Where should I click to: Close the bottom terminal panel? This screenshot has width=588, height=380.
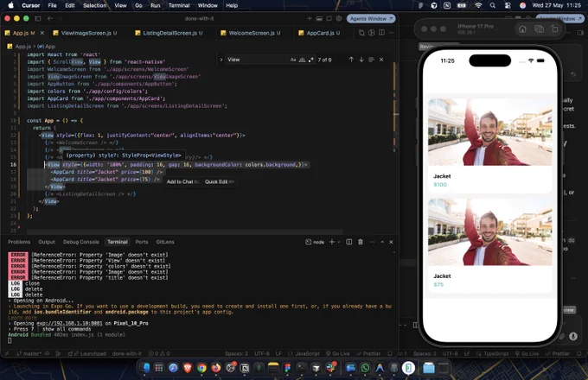click(x=391, y=242)
